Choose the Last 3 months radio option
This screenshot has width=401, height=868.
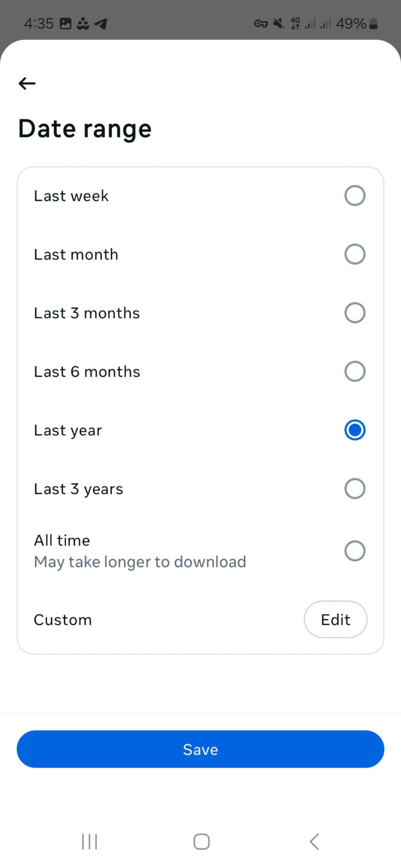click(355, 313)
